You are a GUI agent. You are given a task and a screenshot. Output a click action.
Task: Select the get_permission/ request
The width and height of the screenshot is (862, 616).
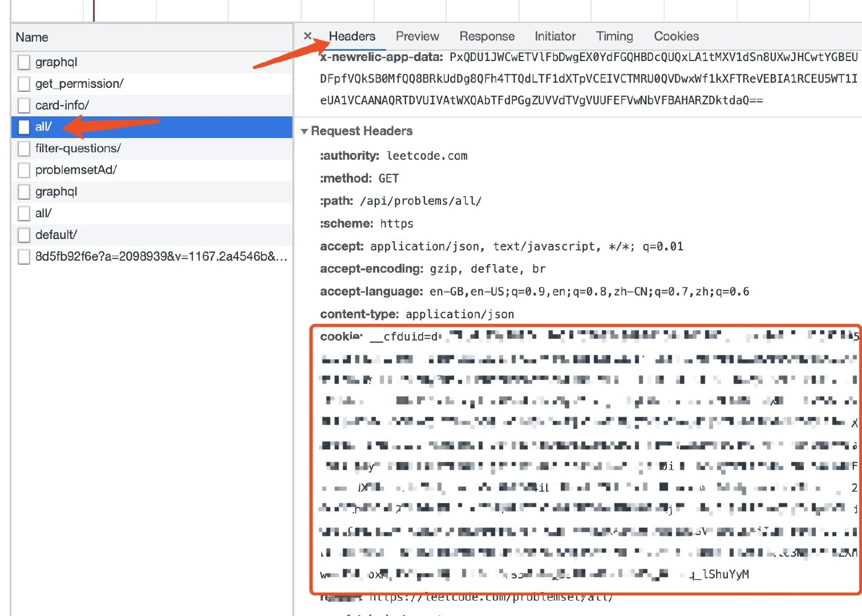[x=152, y=84]
